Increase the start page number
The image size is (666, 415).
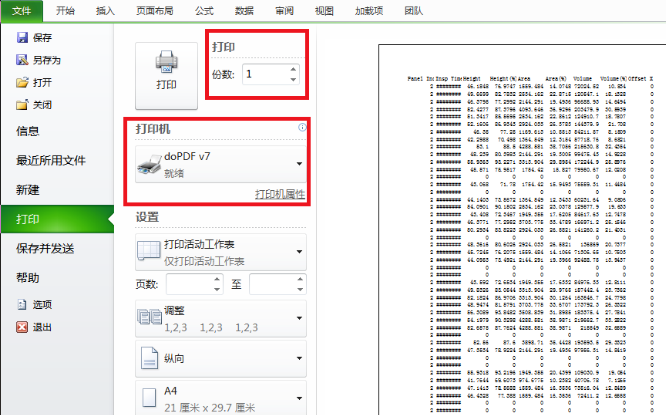coord(217,279)
